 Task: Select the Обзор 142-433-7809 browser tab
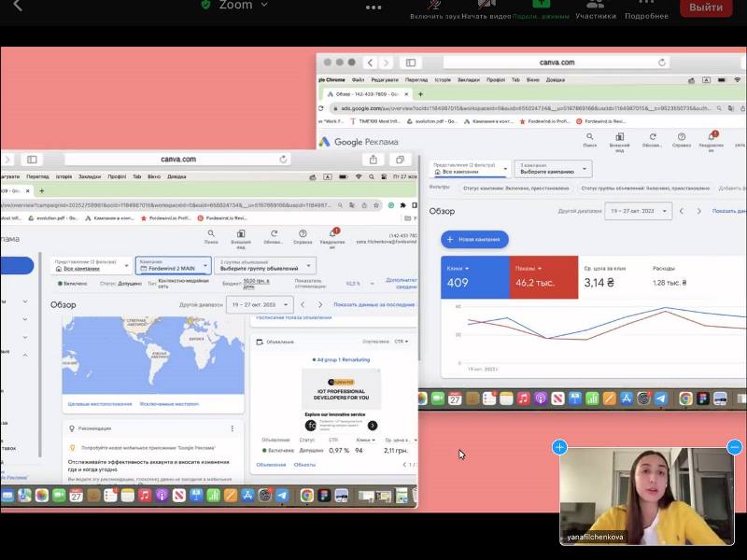coord(367,94)
